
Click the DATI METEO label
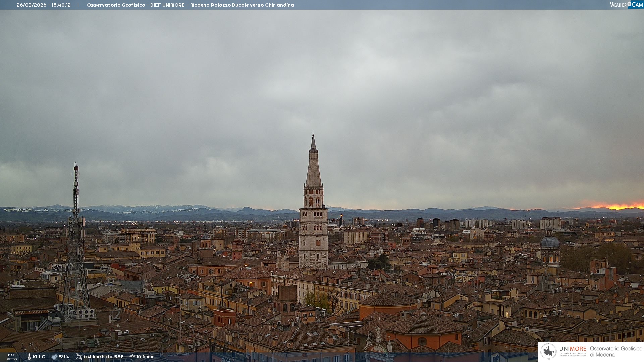coord(12,357)
